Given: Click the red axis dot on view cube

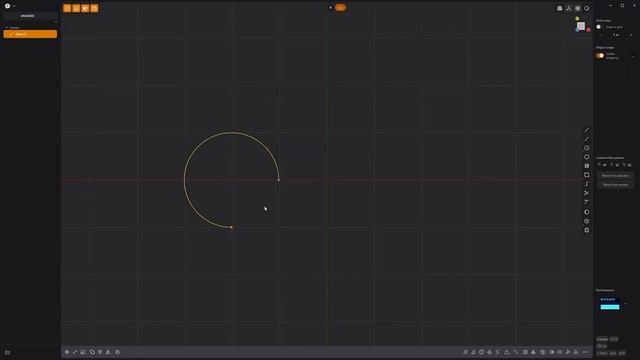Looking at the screenshot, I should (588, 30).
